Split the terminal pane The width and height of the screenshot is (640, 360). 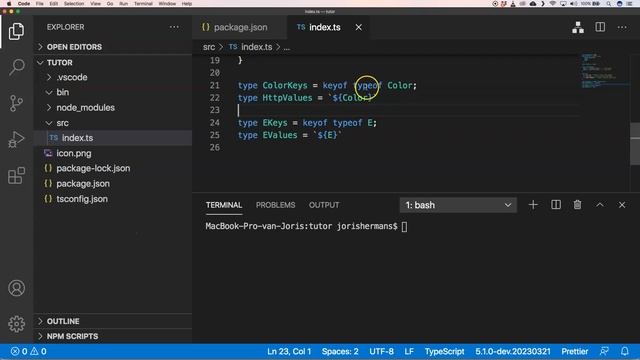pyautogui.click(x=556, y=205)
